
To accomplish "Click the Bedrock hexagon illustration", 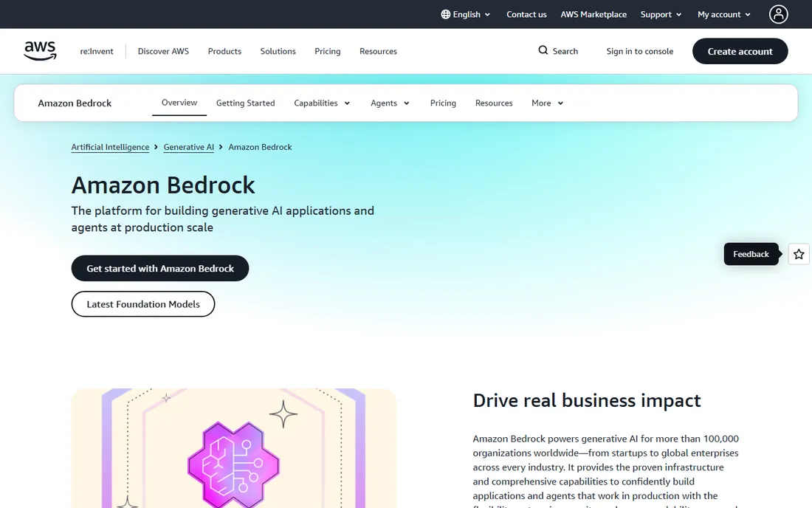I will [x=233, y=464].
